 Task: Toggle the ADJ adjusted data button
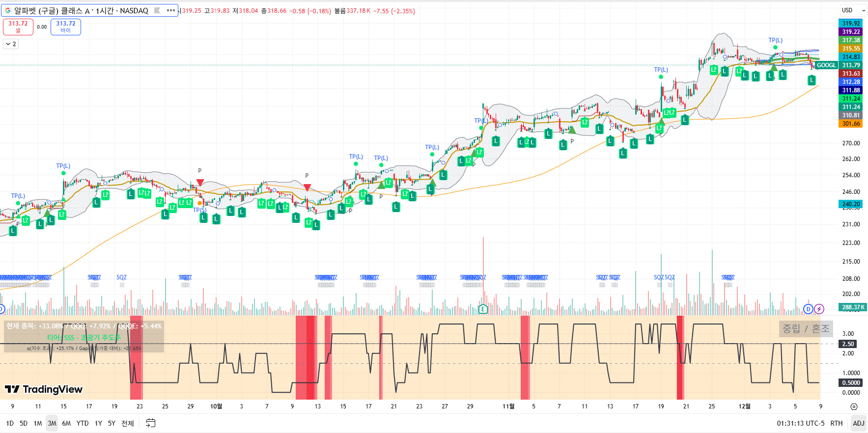click(858, 423)
